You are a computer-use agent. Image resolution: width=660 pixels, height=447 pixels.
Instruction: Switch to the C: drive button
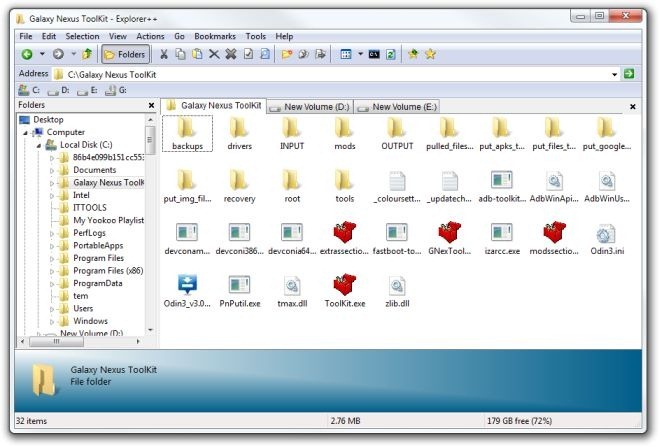[29, 90]
